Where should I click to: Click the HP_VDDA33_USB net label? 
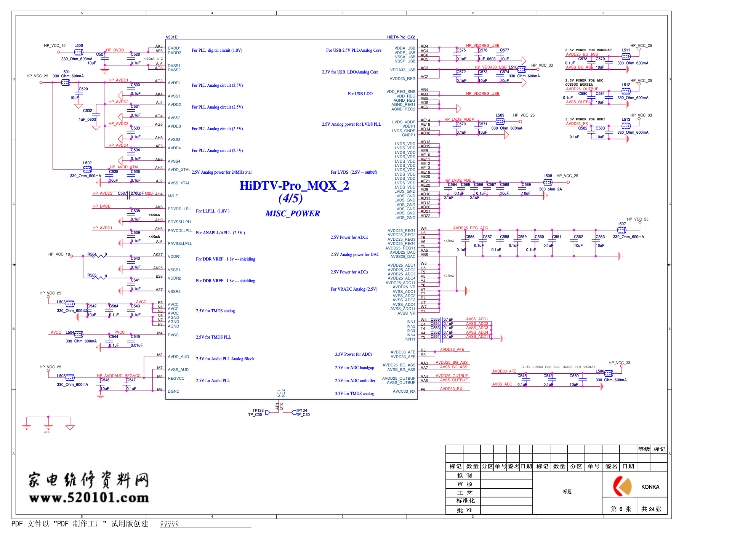(x=491, y=67)
